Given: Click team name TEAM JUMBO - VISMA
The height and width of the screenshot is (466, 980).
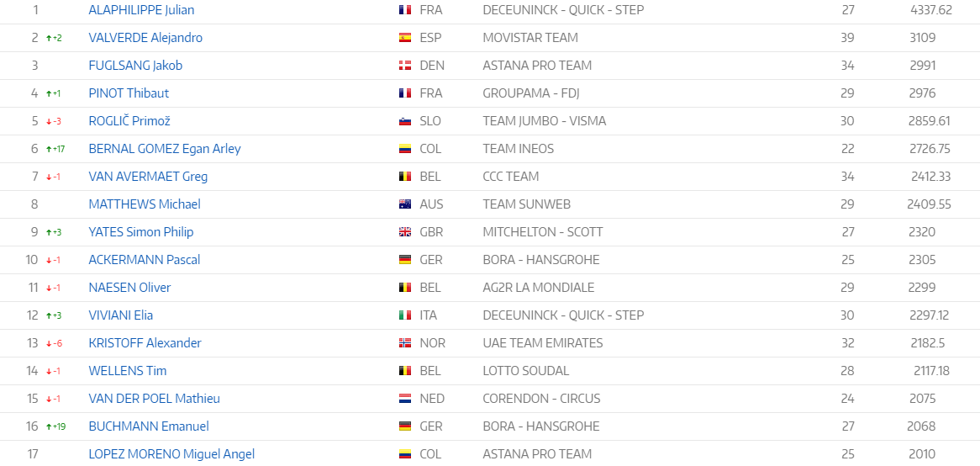Looking at the screenshot, I should 545,121.
